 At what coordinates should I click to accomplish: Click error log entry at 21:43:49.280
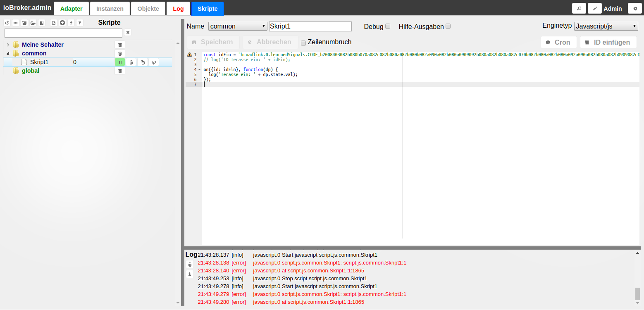pos(281,302)
